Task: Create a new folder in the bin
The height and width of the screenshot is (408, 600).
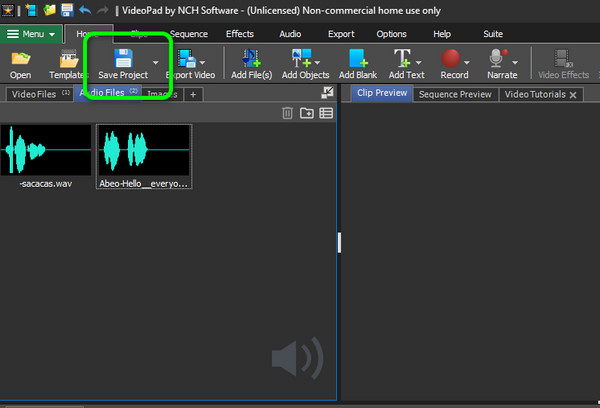Action: tap(307, 113)
